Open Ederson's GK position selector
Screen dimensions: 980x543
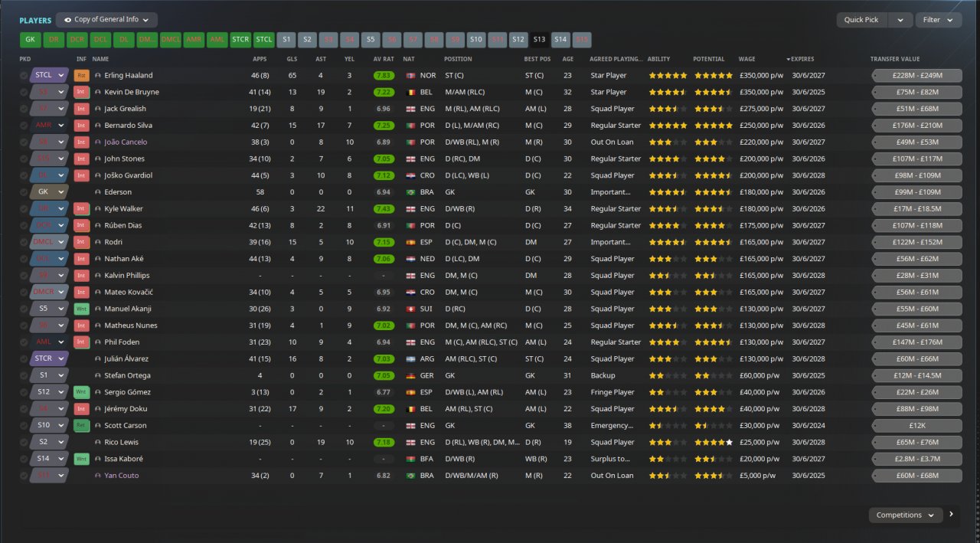pos(49,192)
